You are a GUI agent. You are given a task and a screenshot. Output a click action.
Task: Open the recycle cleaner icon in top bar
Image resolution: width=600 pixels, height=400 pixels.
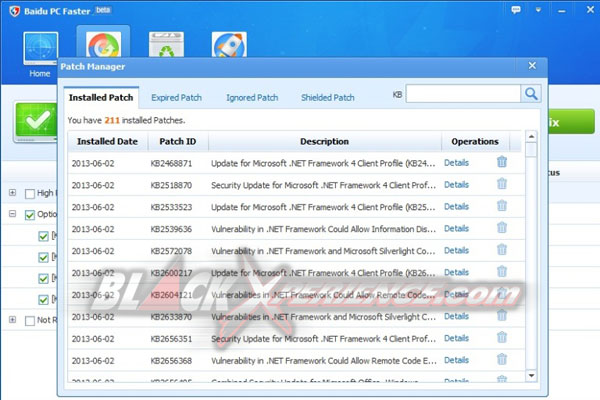(x=166, y=45)
